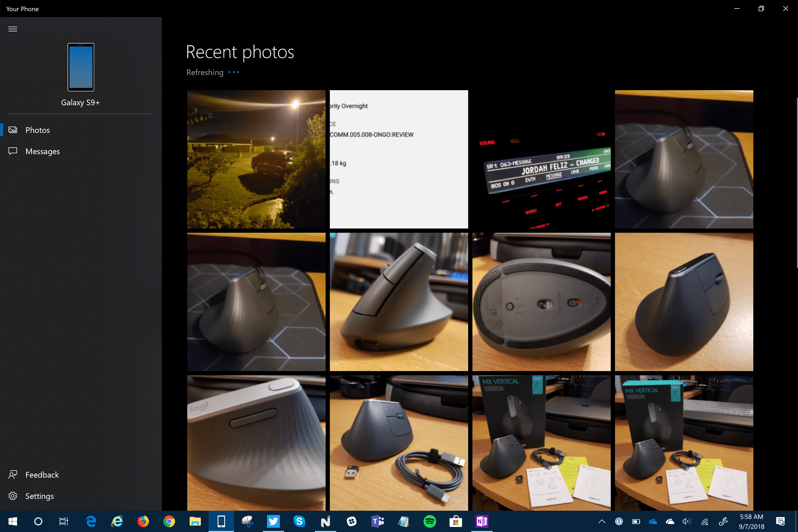
Task: Open OneNote from the taskbar
Action: tap(481, 521)
